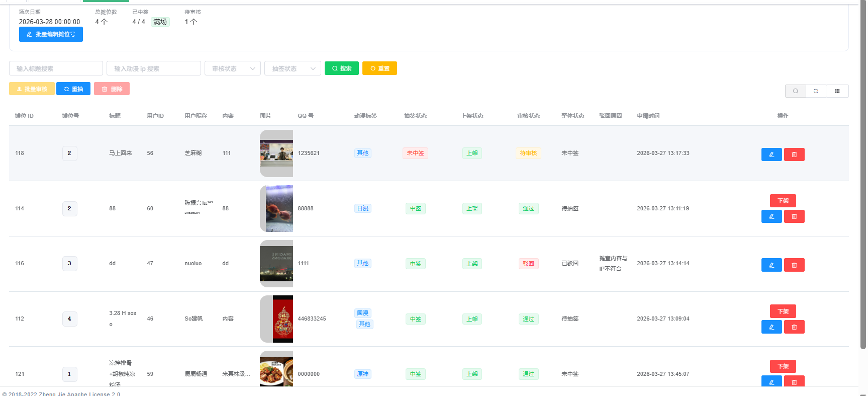The height and width of the screenshot is (396, 868).
Task: Click 下架 button for booth ID 114
Action: click(783, 201)
